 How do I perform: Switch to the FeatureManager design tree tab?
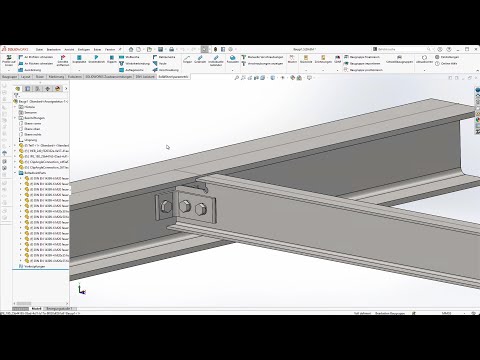18,88
